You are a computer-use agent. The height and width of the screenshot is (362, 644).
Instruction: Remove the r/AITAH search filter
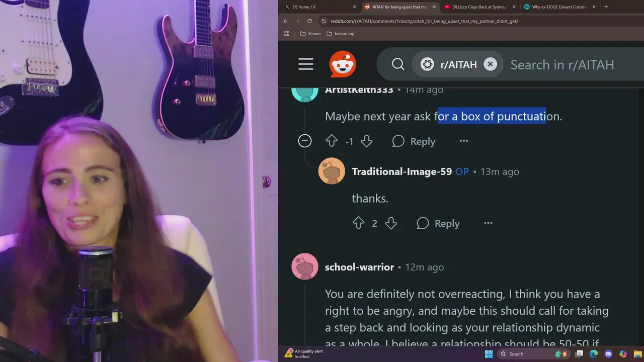point(490,64)
